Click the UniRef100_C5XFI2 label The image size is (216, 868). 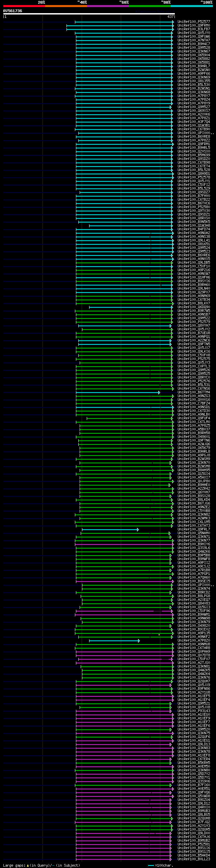pos(194,185)
